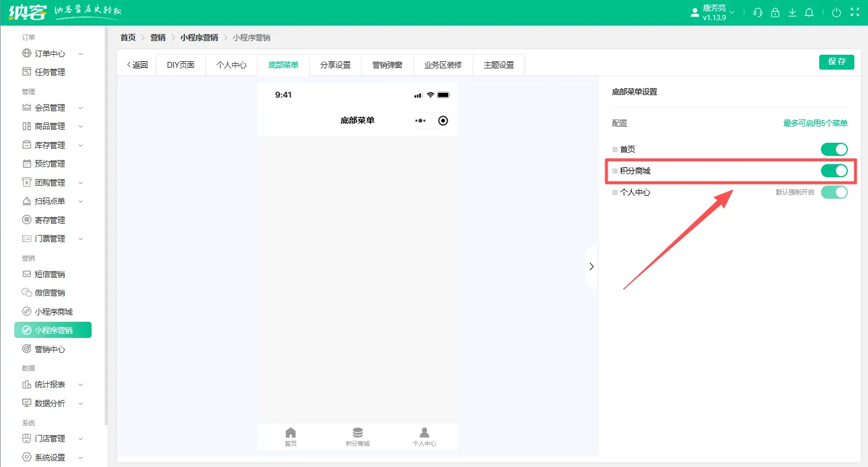Click the 保存 button
The height and width of the screenshot is (467, 868).
coord(836,62)
